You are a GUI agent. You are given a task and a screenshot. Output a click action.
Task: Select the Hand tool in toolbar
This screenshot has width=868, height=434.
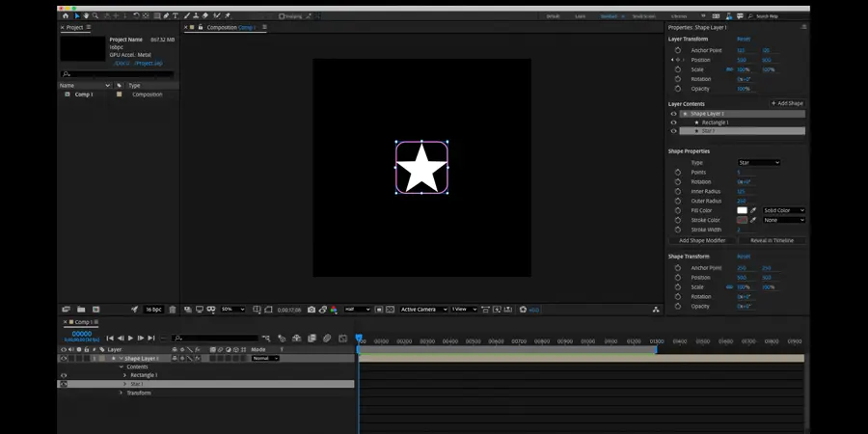(86, 16)
